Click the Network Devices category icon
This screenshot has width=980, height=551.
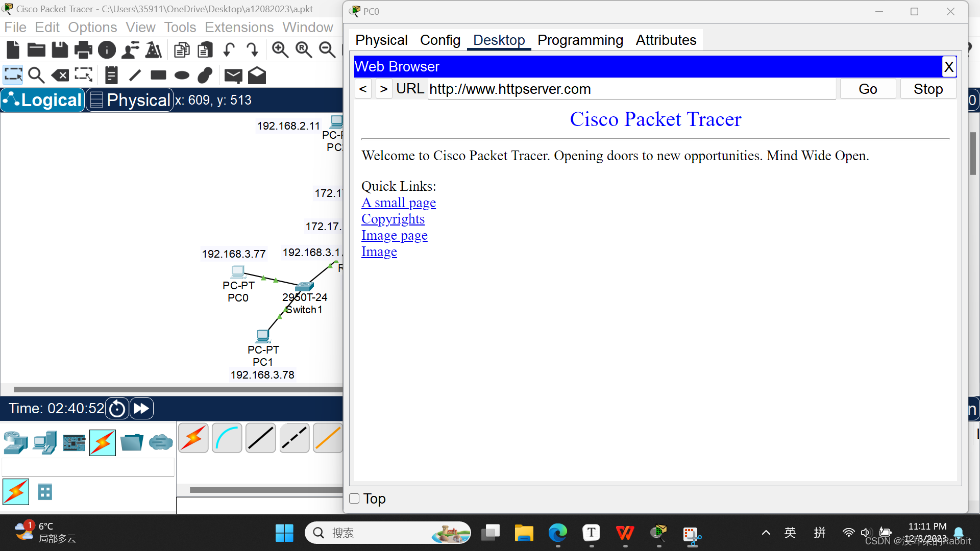tap(15, 442)
